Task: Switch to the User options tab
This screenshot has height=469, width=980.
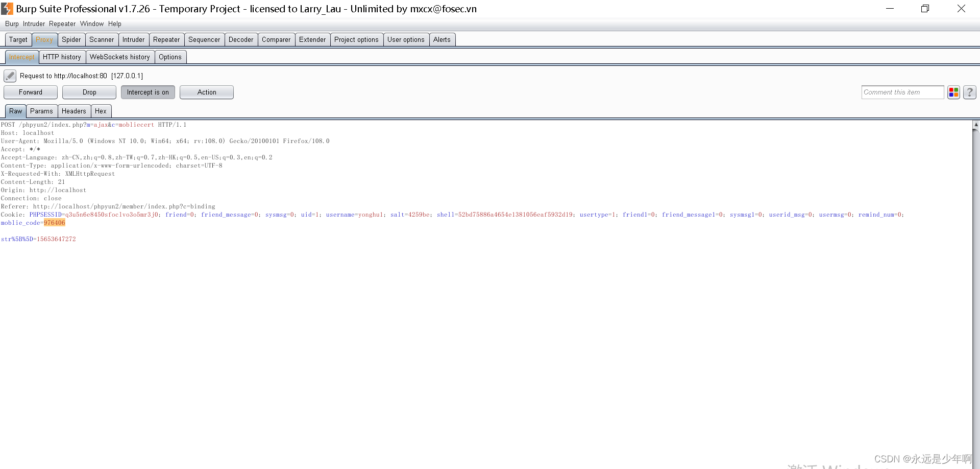Action: point(406,40)
